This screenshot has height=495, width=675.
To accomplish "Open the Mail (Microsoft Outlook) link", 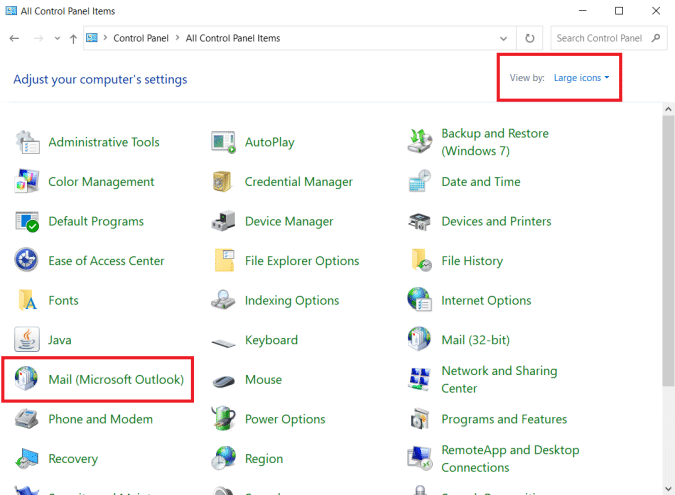I will [116, 379].
